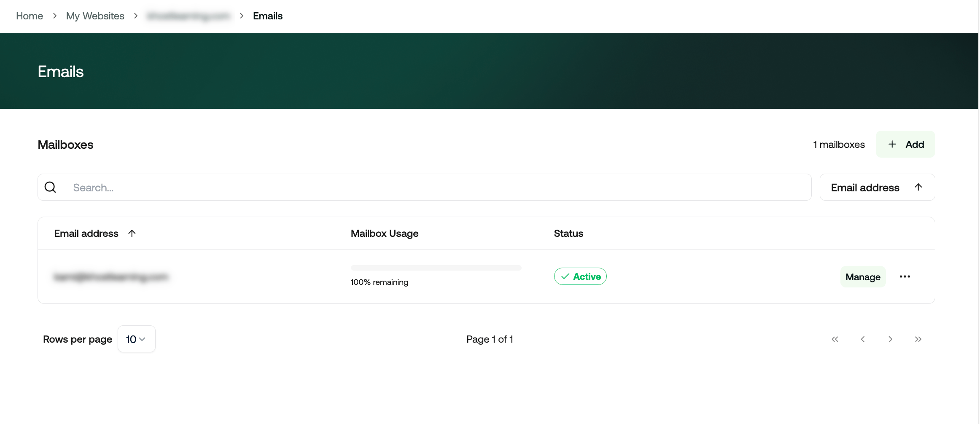
Task: Click the mailbox usage progress bar
Action: click(436, 268)
